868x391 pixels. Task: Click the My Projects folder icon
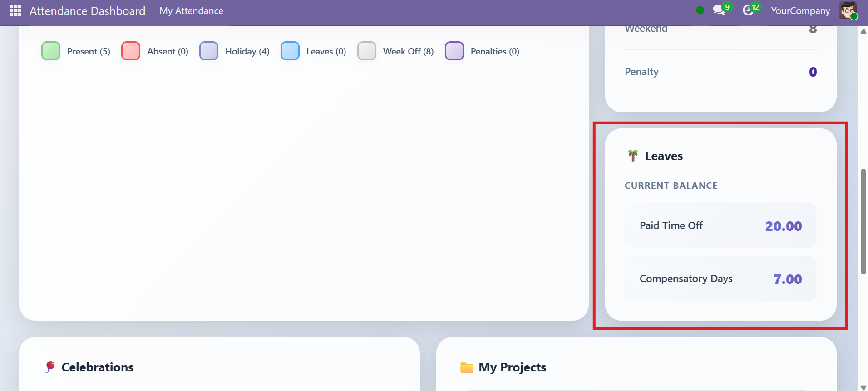click(x=466, y=367)
